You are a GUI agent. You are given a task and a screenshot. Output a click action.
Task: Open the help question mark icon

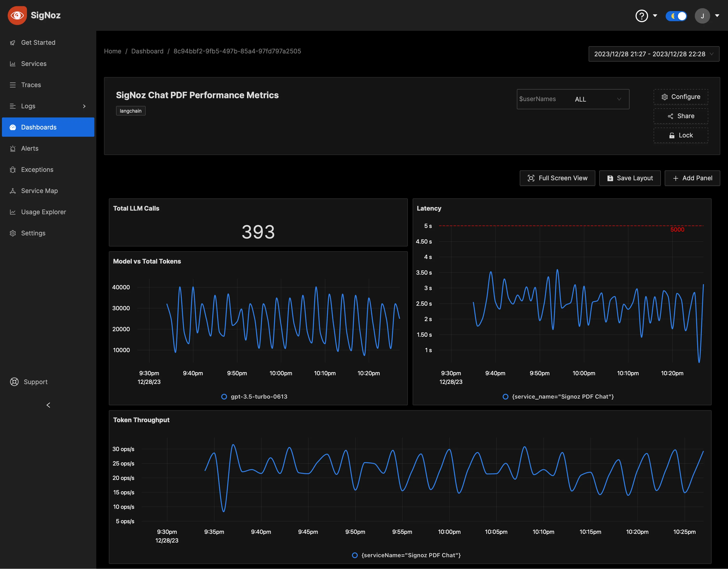pyautogui.click(x=642, y=16)
